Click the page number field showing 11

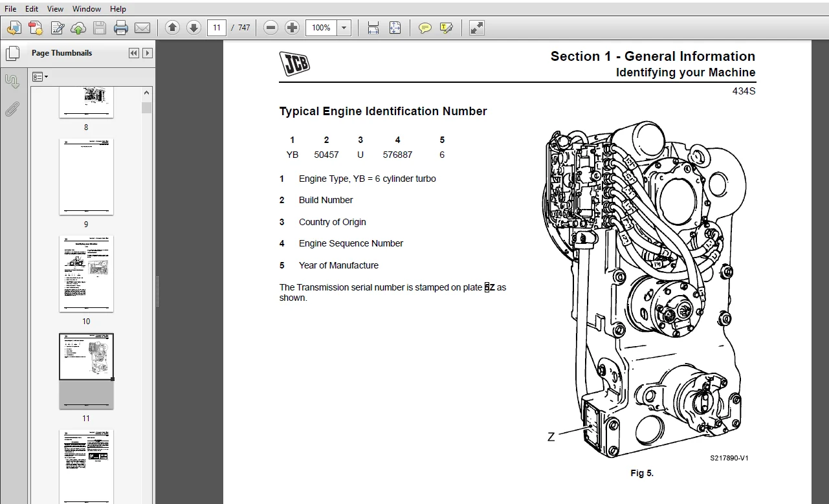tap(216, 28)
